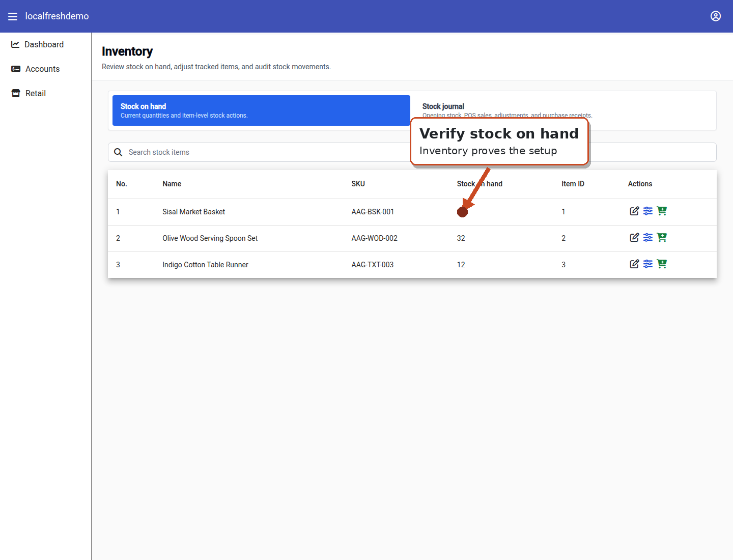Purchase stock for Olive Wood Serving Spoon Set
The height and width of the screenshot is (560, 733).
[662, 237]
